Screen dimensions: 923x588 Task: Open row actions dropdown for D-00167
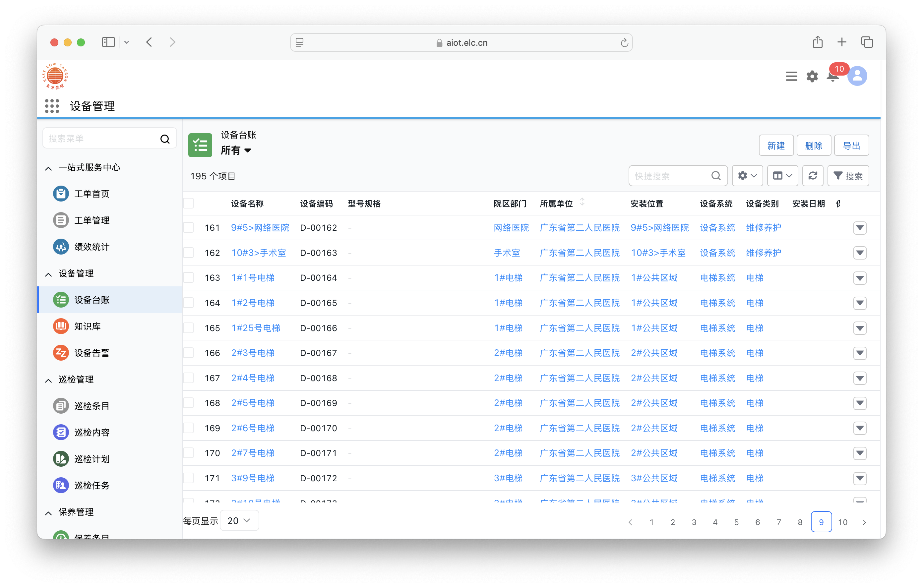[x=860, y=353]
